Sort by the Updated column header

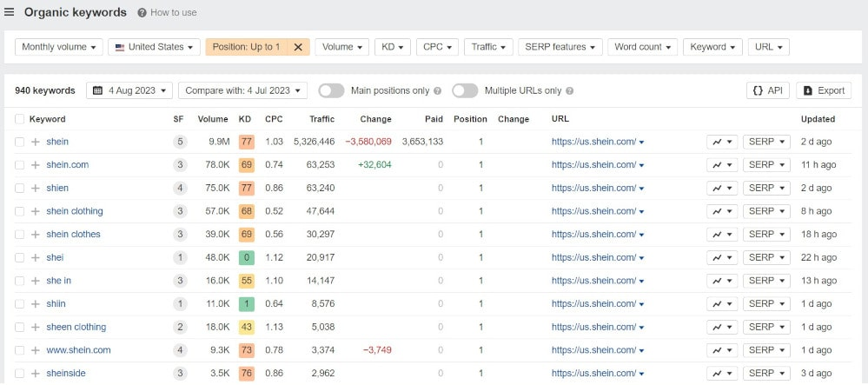tap(818, 119)
